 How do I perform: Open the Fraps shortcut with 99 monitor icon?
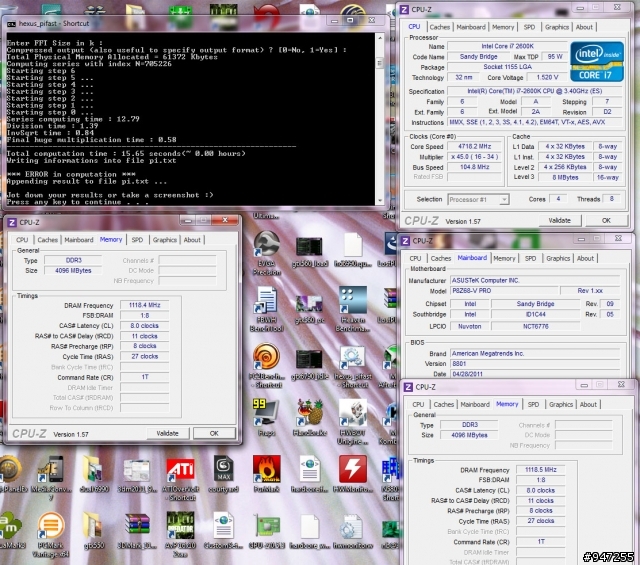(x=266, y=416)
